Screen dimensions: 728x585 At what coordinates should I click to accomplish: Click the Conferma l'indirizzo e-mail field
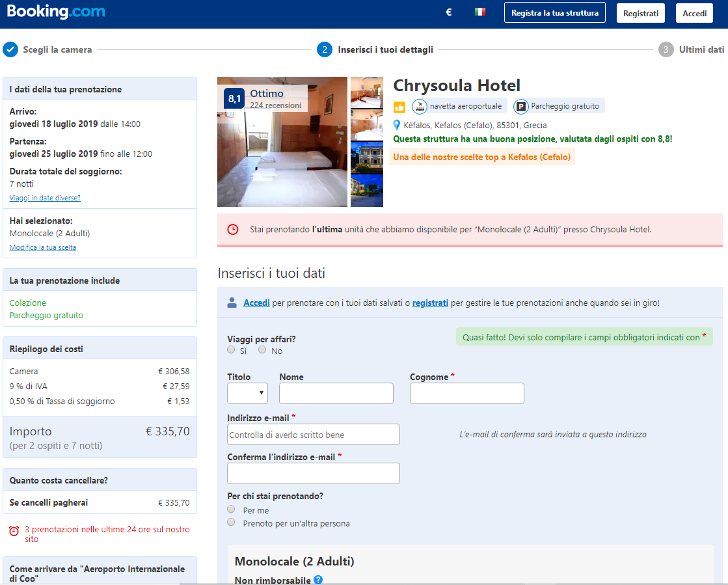pos(314,474)
